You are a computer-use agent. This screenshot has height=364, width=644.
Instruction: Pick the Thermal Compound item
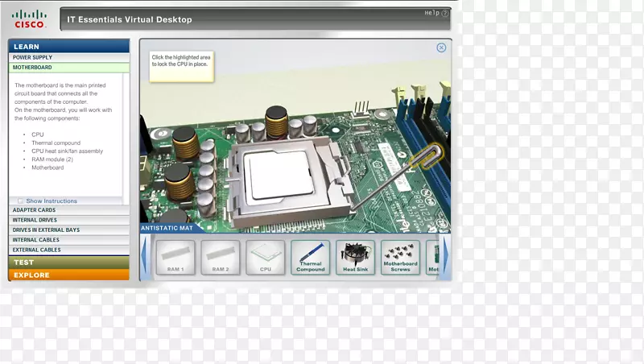311,257
